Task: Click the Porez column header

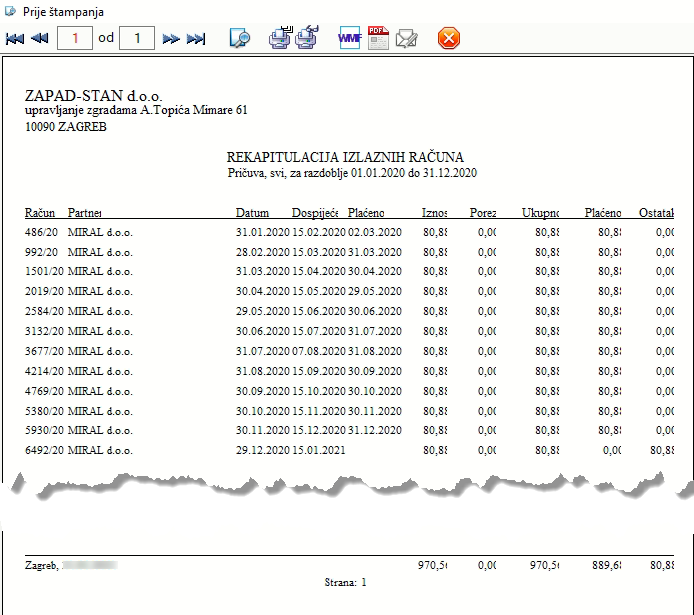Action: [x=483, y=213]
